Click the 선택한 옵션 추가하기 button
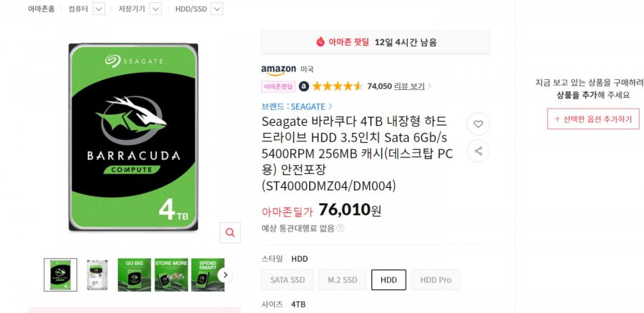 (593, 119)
